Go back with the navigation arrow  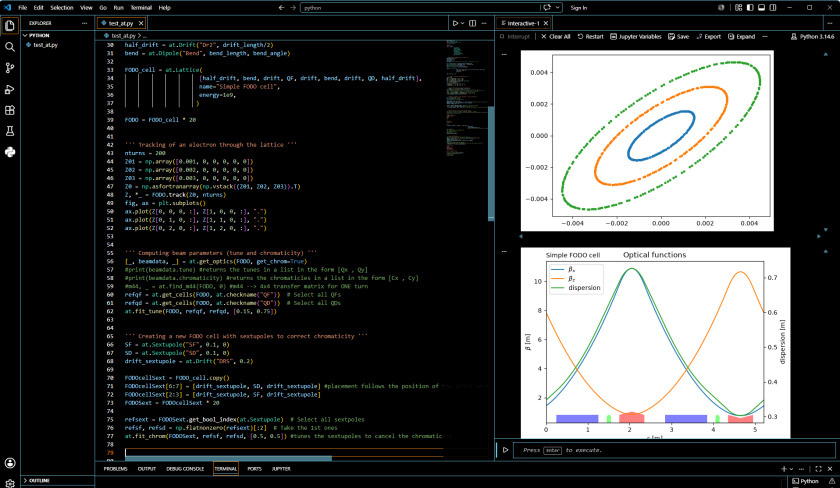point(281,7)
